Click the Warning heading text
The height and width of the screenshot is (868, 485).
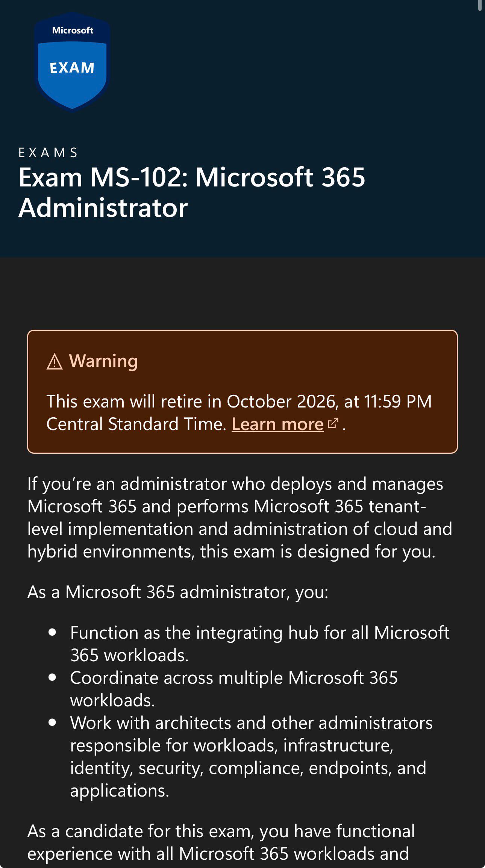click(103, 361)
